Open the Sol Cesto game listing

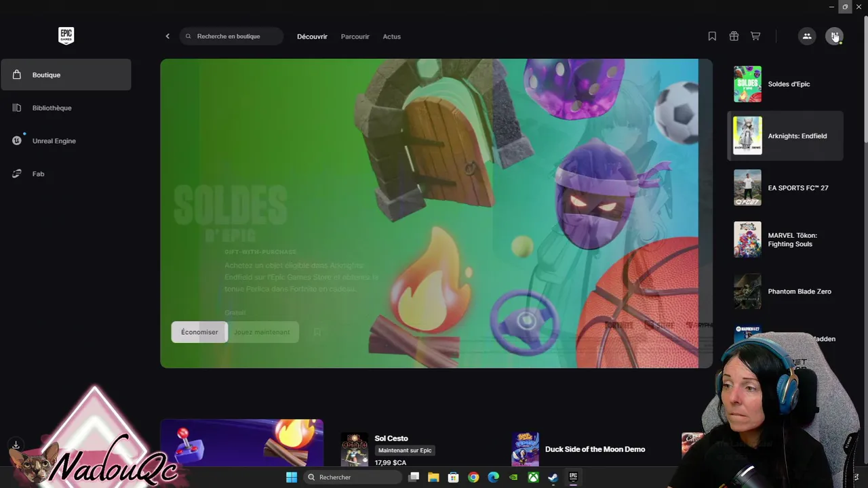point(391,439)
